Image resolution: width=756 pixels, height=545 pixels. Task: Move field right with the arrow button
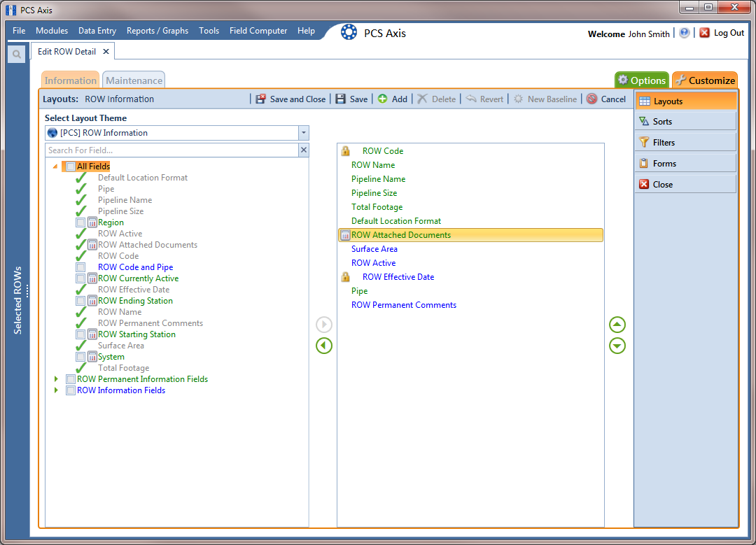tap(324, 325)
